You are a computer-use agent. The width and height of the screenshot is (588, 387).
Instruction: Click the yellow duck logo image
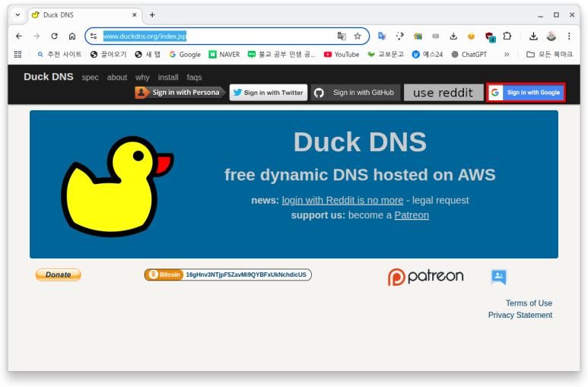pyautogui.click(x=117, y=186)
